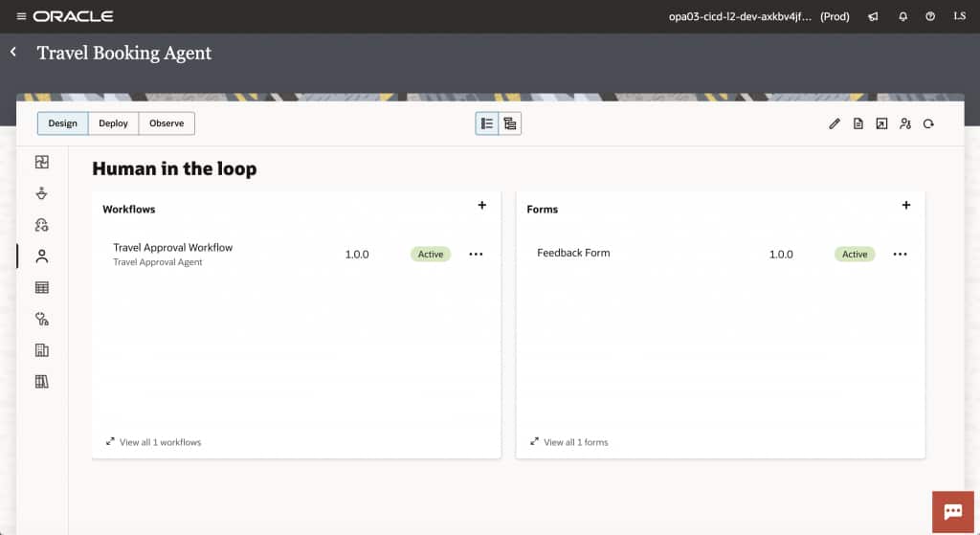The width and height of the screenshot is (980, 535).
Task: Click the opa03-cicd-l2-dev environment name
Action: click(740, 17)
